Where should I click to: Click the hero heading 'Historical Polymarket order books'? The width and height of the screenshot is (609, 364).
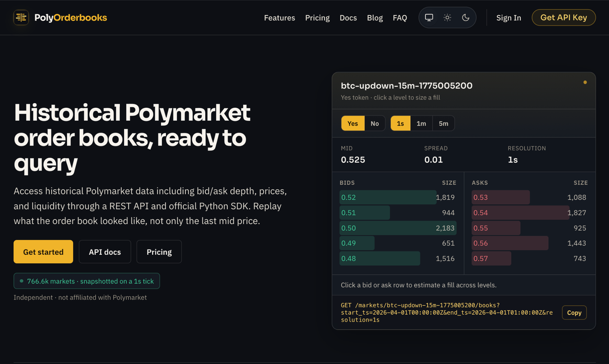tap(132, 138)
